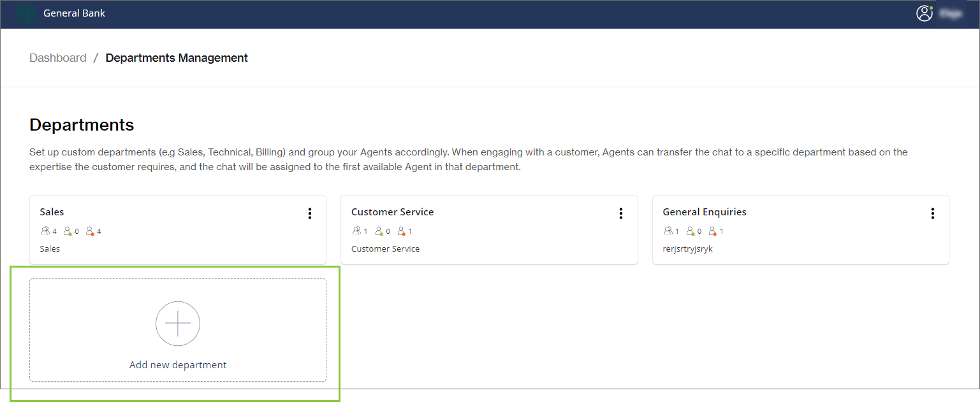Click the General Bank logo icon
Viewport: 980px width, 402px height.
point(26,13)
